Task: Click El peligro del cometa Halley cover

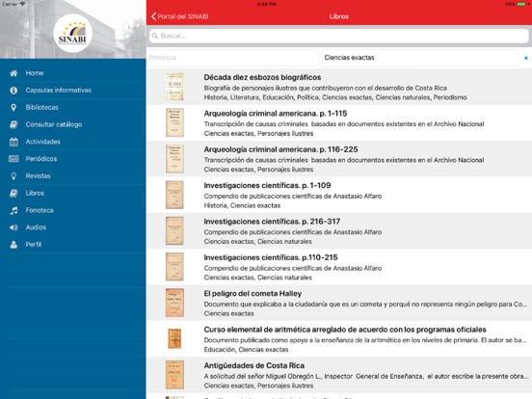Action: point(174,303)
